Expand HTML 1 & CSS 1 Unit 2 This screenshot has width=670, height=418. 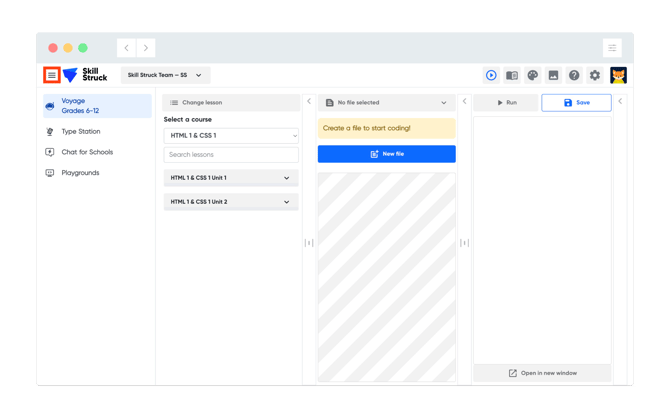coord(231,202)
